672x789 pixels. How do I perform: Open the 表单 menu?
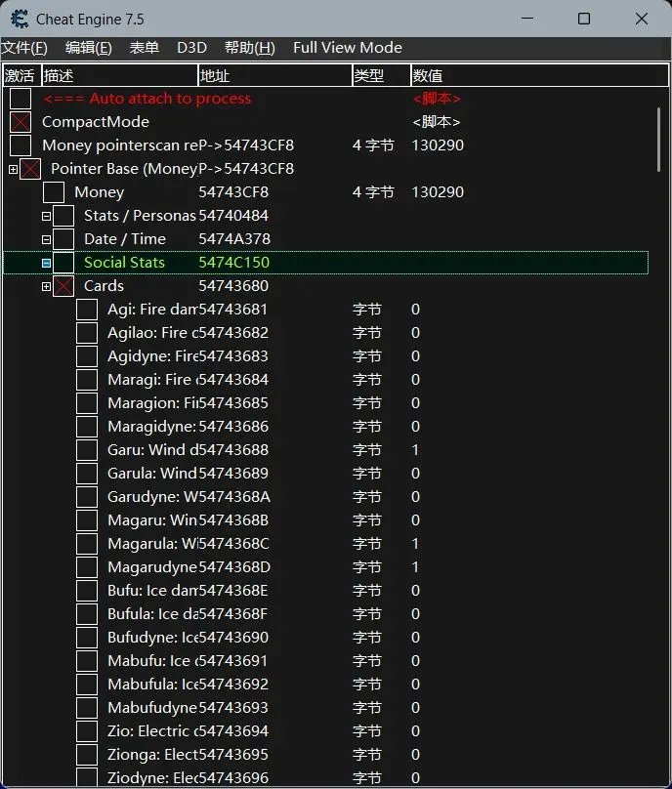pos(144,48)
